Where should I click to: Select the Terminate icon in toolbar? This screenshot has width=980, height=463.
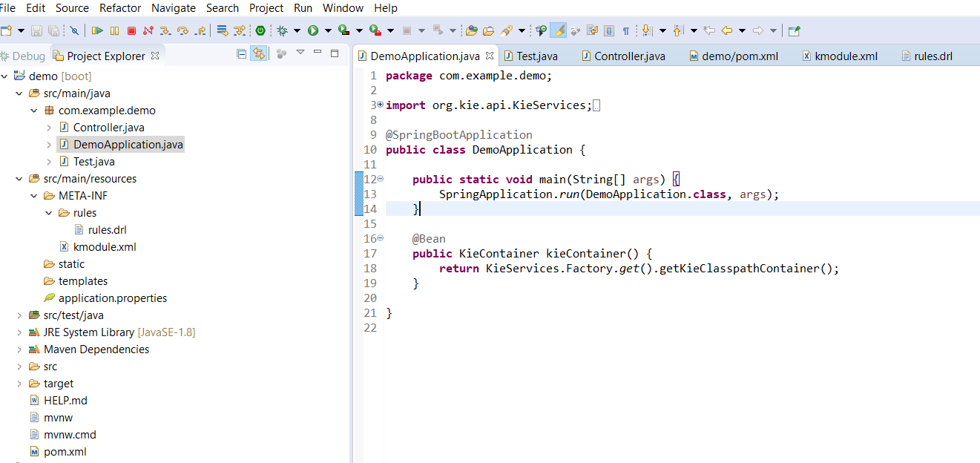pos(132,30)
